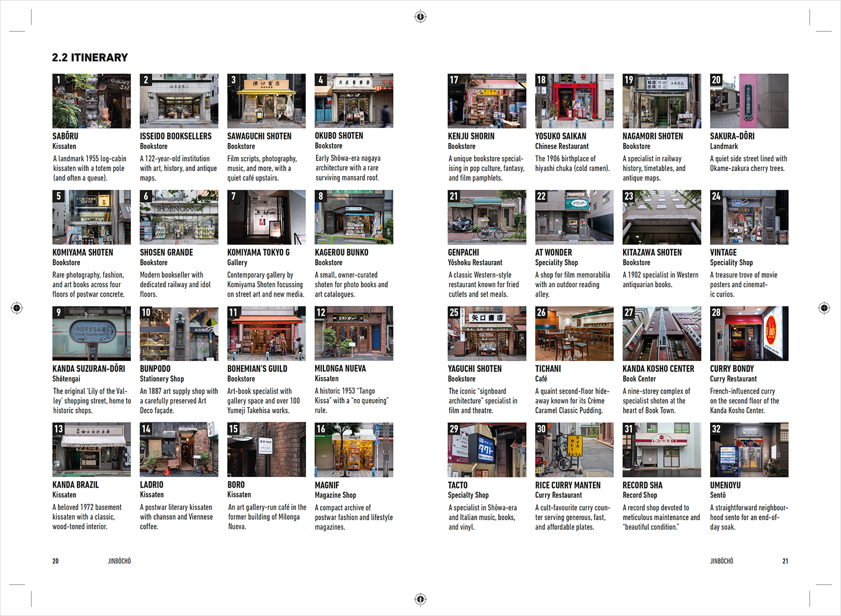Select the Curry Bondy photo numbered 28
Viewport: 841px width, 616px height.
[x=749, y=333]
